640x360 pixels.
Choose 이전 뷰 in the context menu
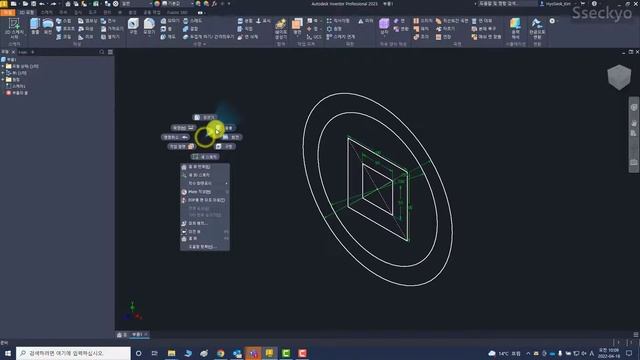[205, 231]
